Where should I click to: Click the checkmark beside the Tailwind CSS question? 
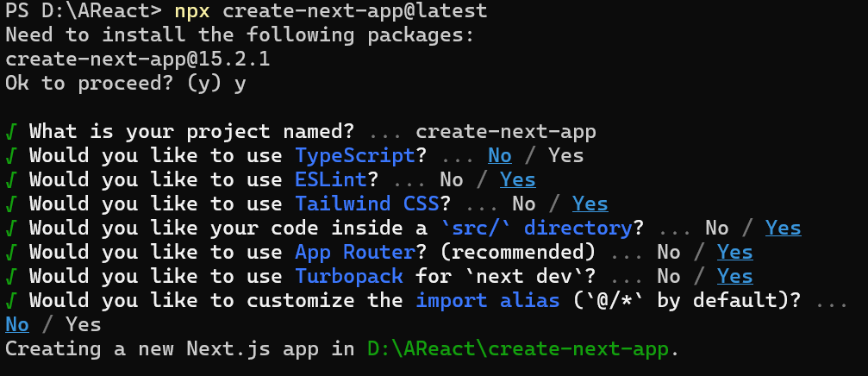(11, 204)
